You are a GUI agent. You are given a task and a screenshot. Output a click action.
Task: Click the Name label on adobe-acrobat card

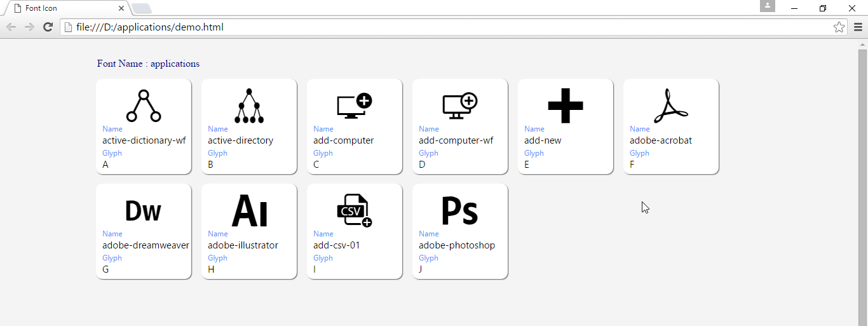[640, 129]
